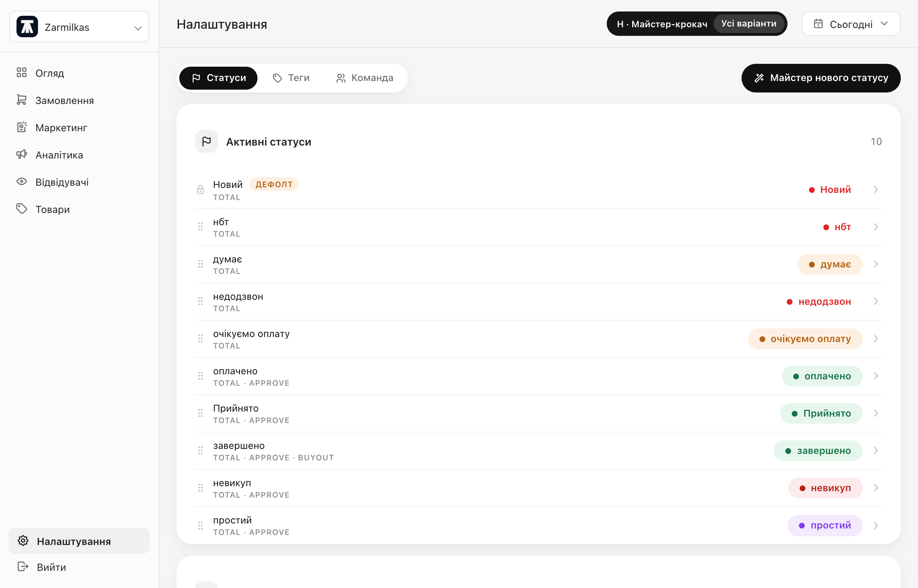Expand the простий status chevron
918x588 pixels.
[x=876, y=526]
